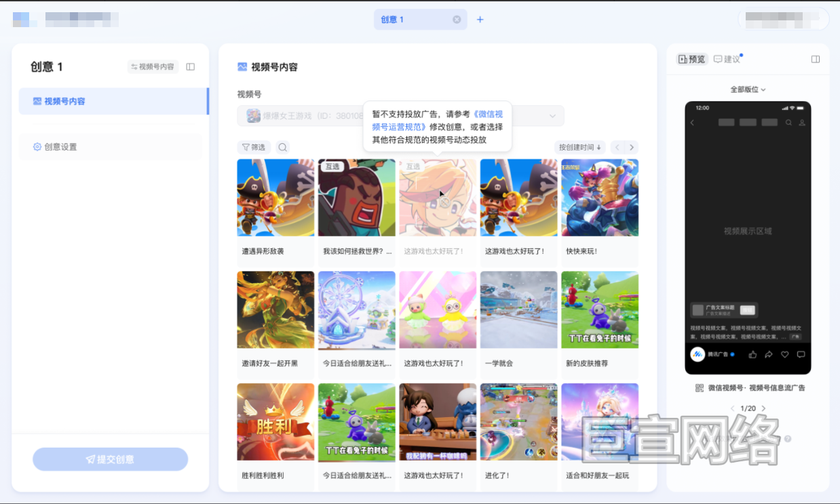840x504 pixels.
Task: Go to next page of video list
Action: coord(632,147)
